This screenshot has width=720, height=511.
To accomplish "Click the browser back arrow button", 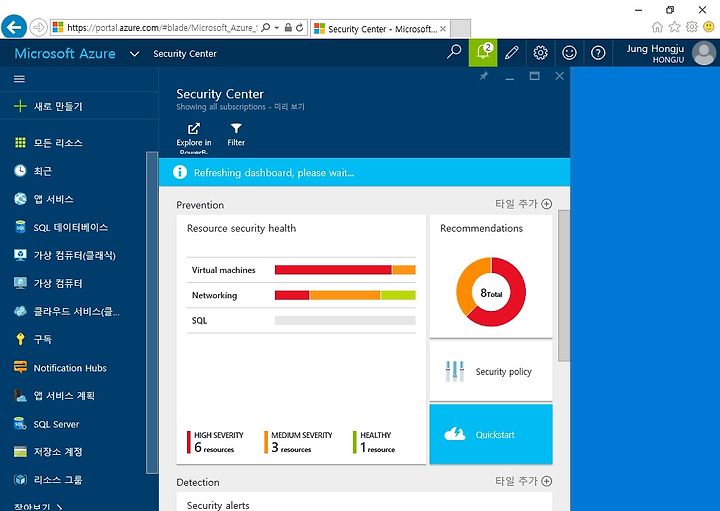I will pos(14,27).
